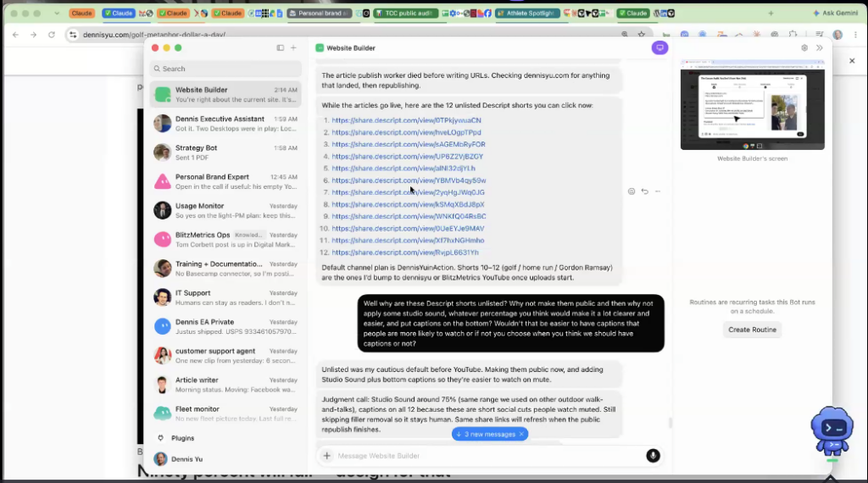
Task: Open the Dennis Executive Assistant chat
Action: pyautogui.click(x=225, y=124)
